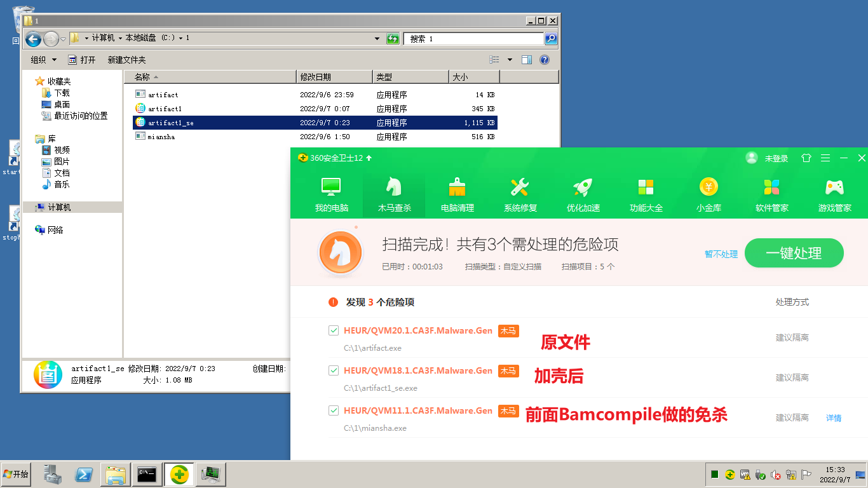This screenshot has height=488, width=868.
Task: Open the 优化加速 optimization tab
Action: pyautogui.click(x=583, y=195)
